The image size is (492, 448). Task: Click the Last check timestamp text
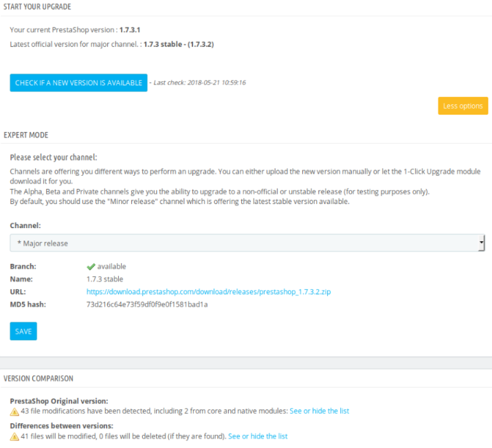199,82
